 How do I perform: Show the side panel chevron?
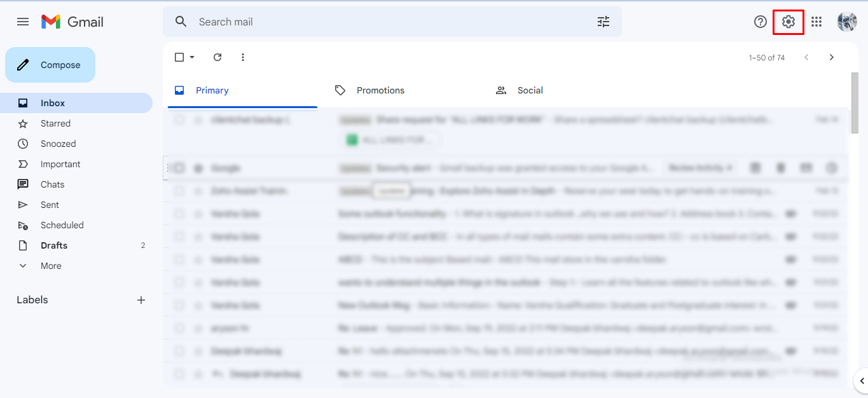(862, 381)
